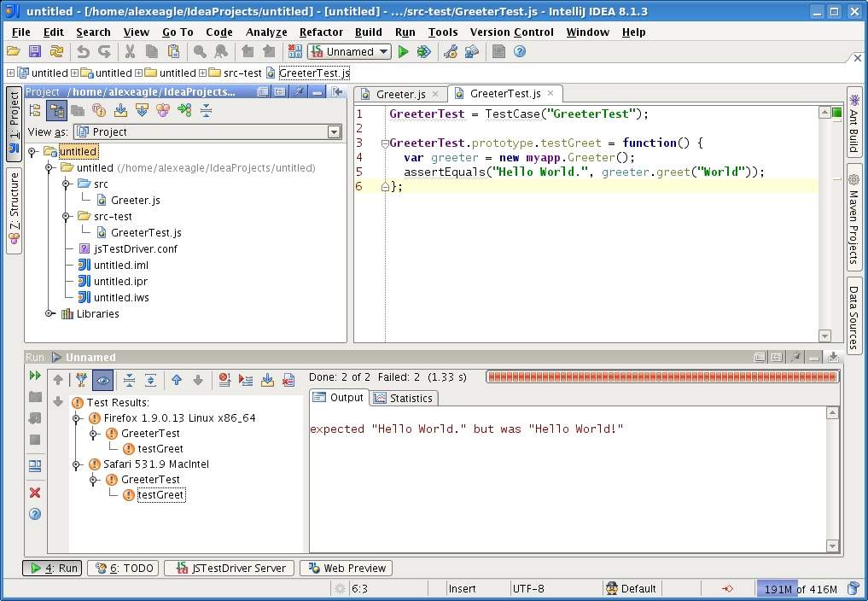Open the Data Sources side panel
Viewport: 868px width, 601px height.
pyautogui.click(x=853, y=315)
